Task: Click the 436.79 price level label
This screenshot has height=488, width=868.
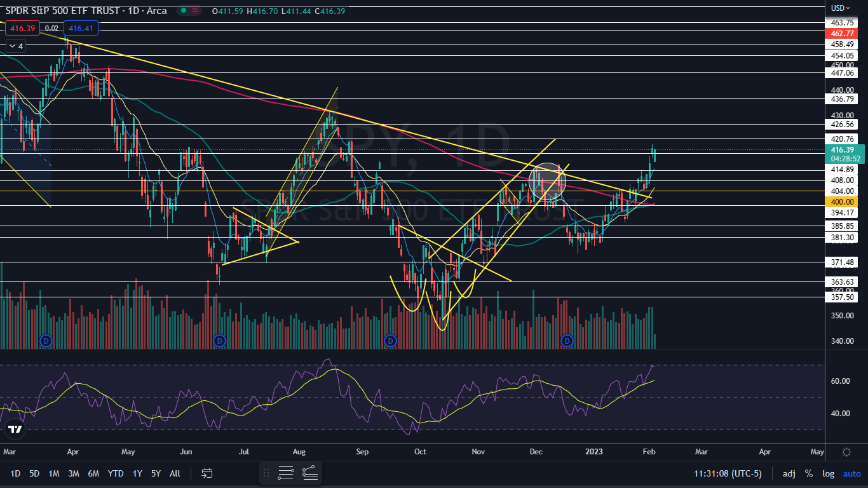Action: click(840, 98)
